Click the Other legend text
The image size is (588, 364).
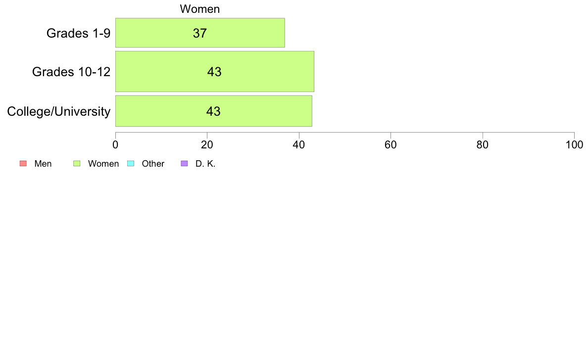[x=153, y=164]
